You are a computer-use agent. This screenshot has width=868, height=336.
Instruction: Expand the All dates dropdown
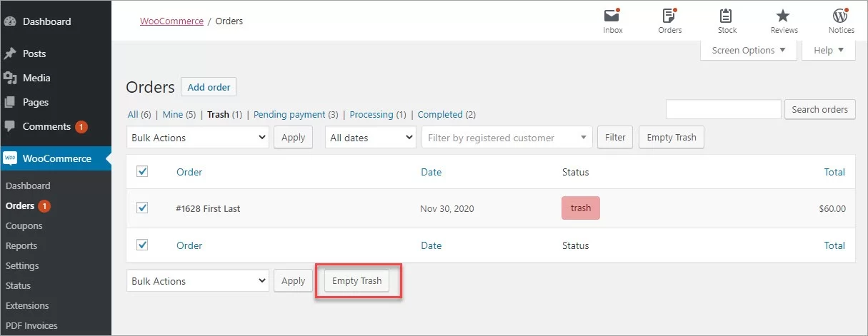pos(371,138)
